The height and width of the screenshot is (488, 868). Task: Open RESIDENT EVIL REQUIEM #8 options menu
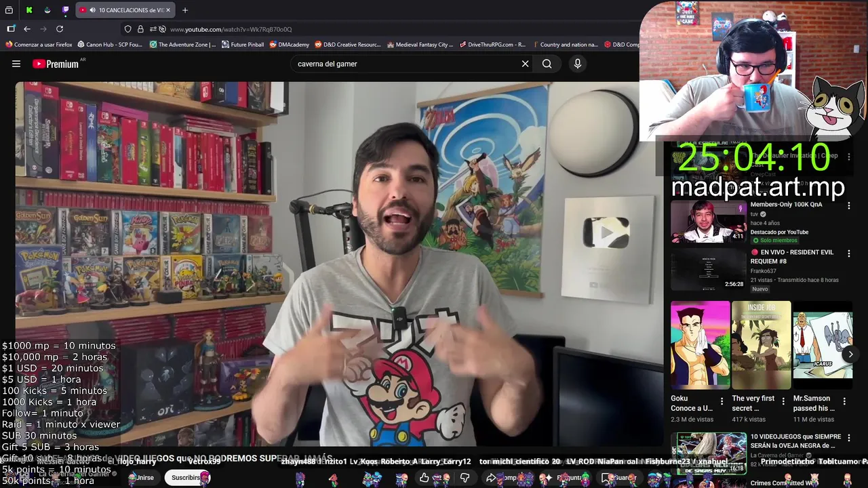pos(848,253)
